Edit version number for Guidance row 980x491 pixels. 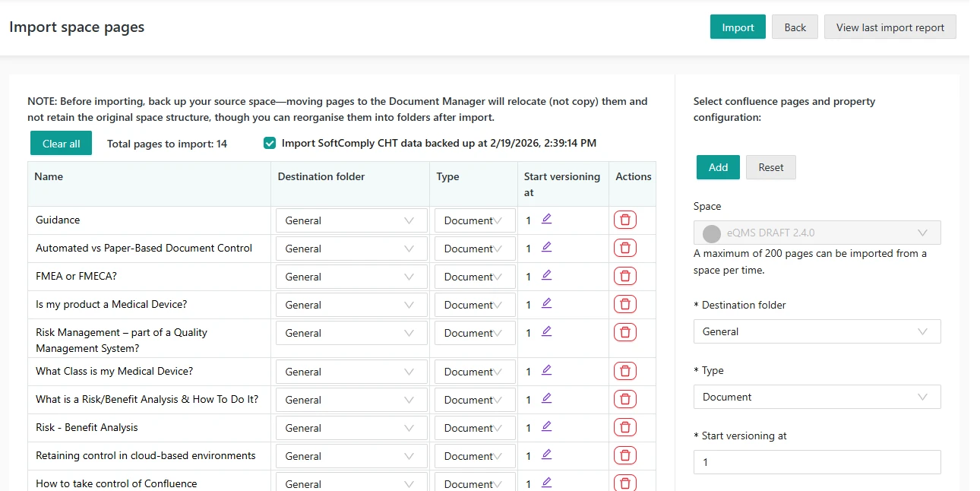(546, 219)
